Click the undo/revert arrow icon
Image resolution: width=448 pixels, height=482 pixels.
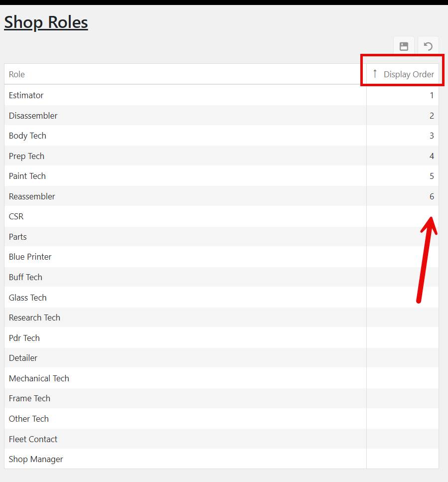(x=428, y=46)
